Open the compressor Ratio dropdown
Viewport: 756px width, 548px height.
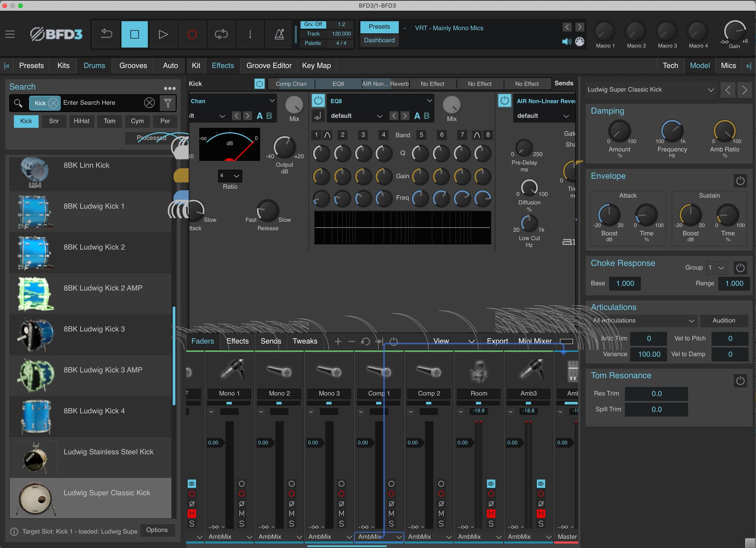point(230,176)
